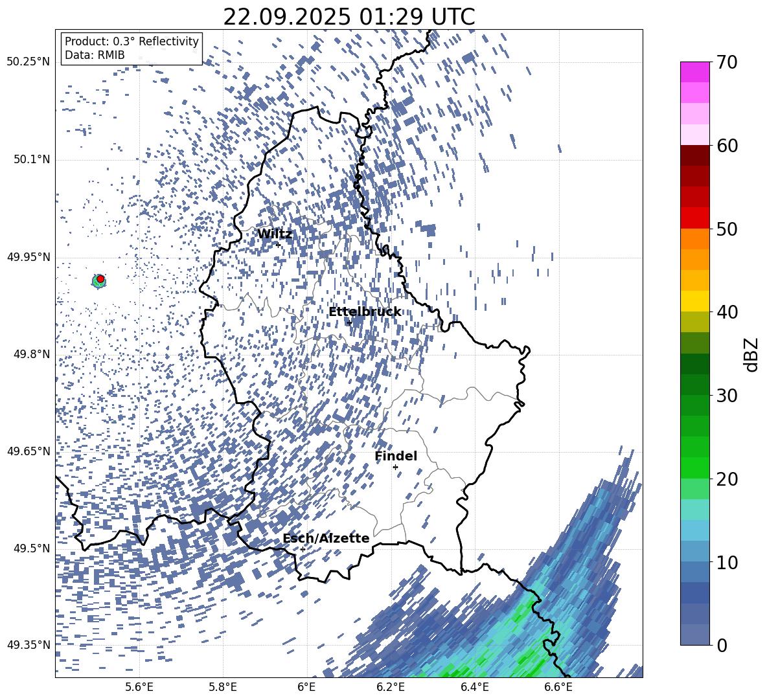
Task: Click the 6°E longitude label
Action: pyautogui.click(x=306, y=688)
